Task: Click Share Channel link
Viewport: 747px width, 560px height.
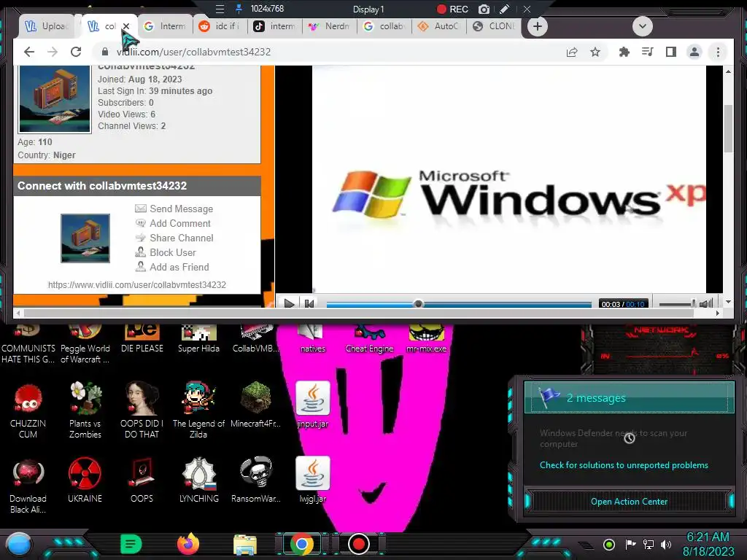Action: point(182,238)
